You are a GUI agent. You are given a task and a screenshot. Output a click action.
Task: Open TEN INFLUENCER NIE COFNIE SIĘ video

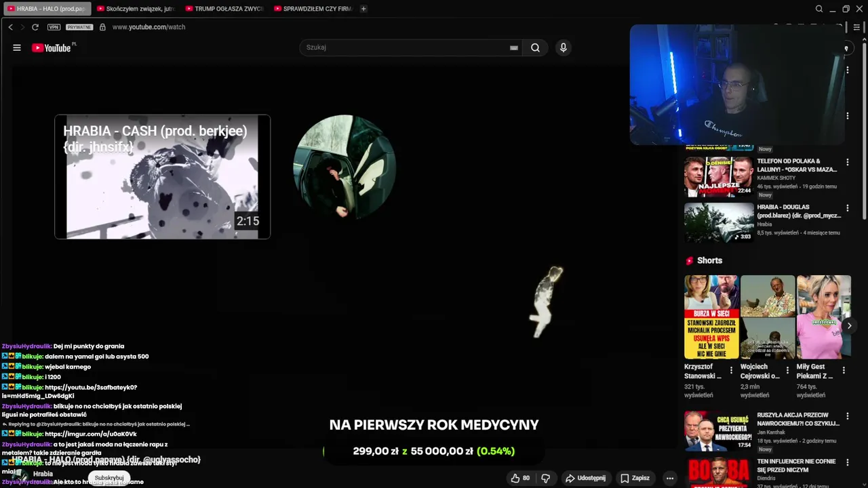(x=796, y=466)
